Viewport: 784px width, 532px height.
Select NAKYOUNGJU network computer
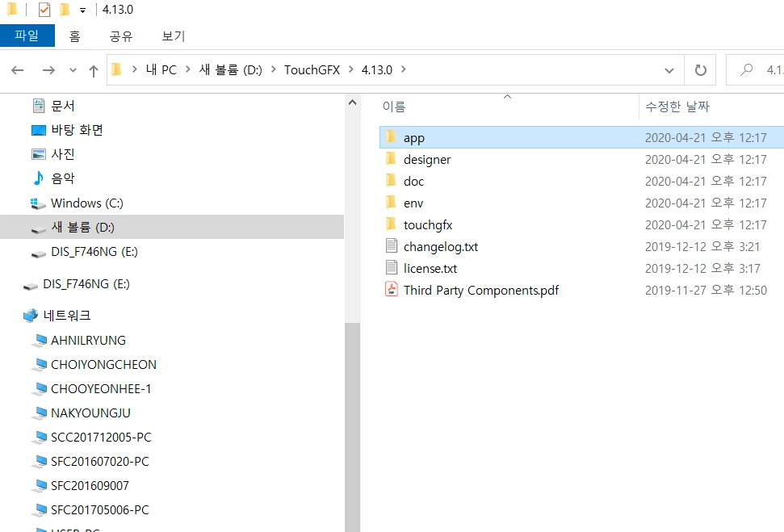coord(90,413)
